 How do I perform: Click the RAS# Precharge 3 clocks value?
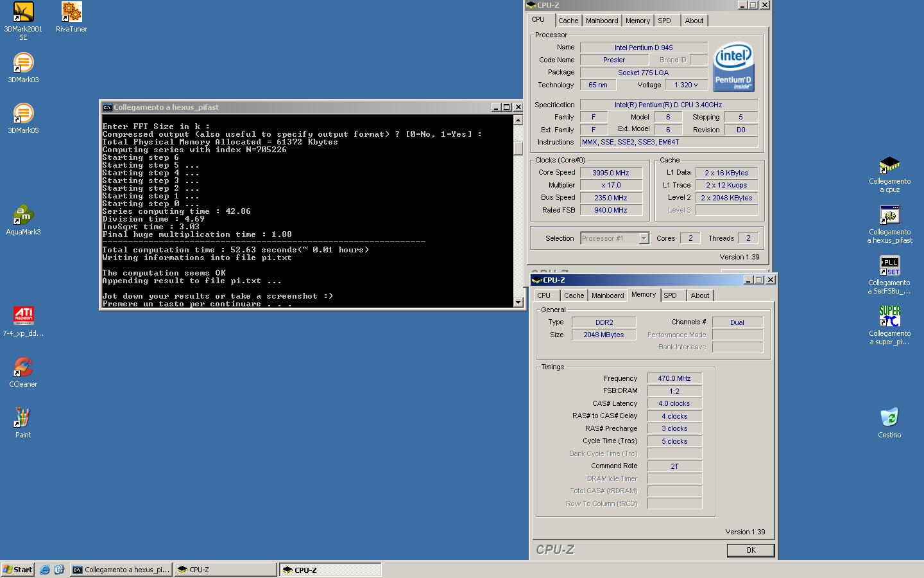[674, 428]
